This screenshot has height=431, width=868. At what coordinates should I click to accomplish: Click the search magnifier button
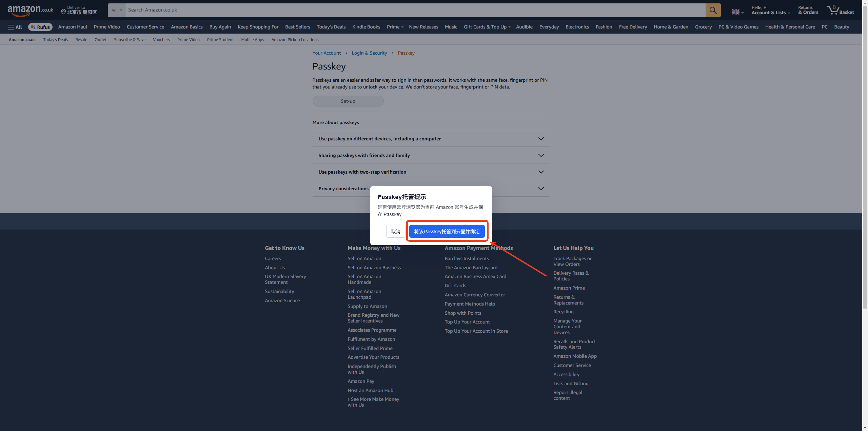[713, 10]
